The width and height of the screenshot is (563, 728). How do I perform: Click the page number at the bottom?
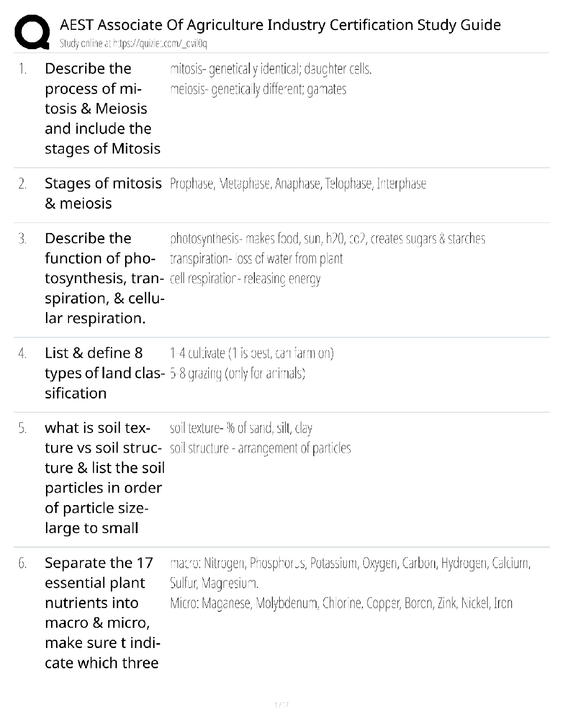(281, 704)
